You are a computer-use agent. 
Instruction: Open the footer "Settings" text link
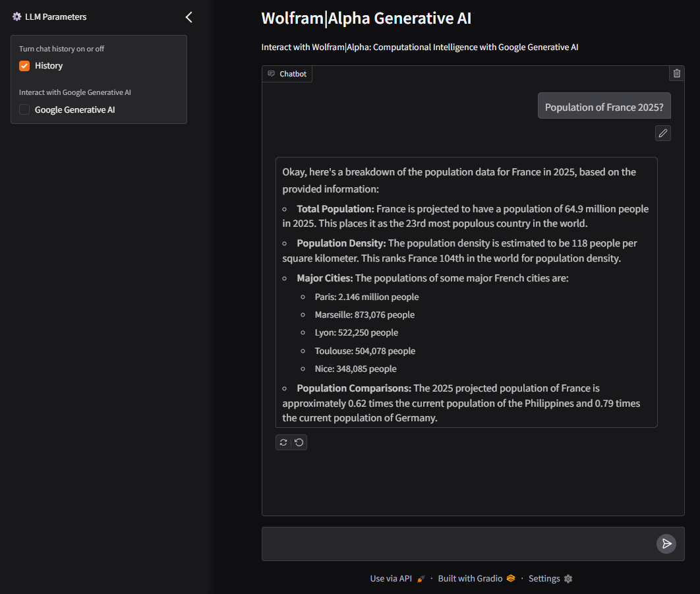[x=544, y=579]
